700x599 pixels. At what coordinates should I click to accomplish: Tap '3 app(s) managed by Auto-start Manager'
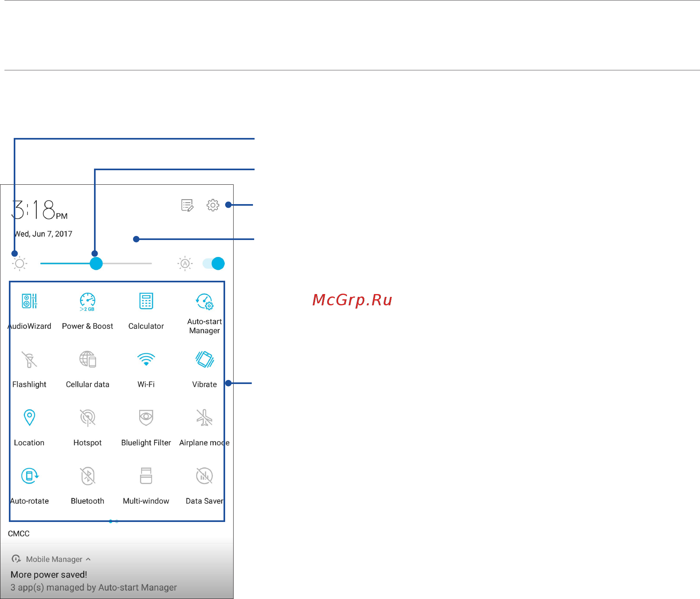click(94, 587)
